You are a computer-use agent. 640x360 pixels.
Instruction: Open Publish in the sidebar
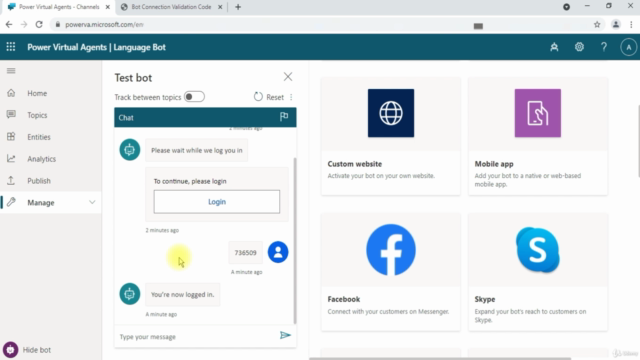(39, 181)
